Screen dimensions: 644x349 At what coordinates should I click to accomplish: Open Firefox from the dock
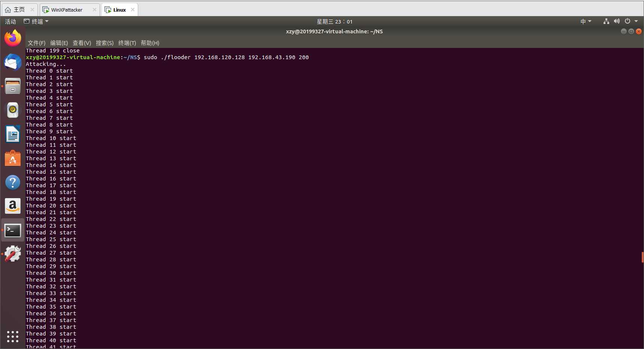click(13, 38)
